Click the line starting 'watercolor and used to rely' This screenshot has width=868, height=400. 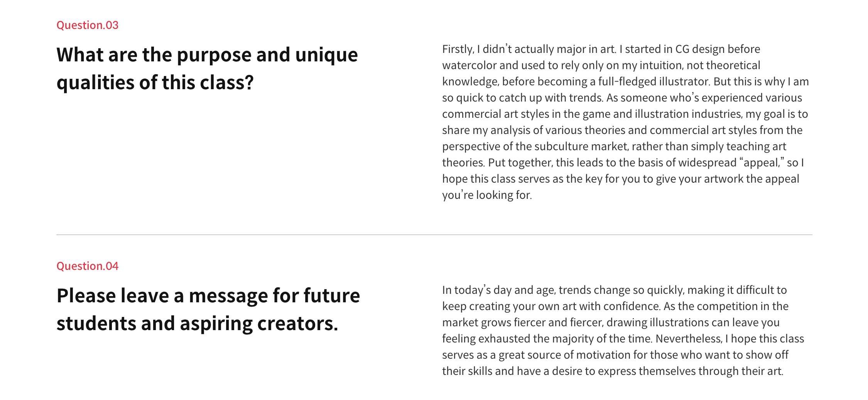(x=601, y=65)
